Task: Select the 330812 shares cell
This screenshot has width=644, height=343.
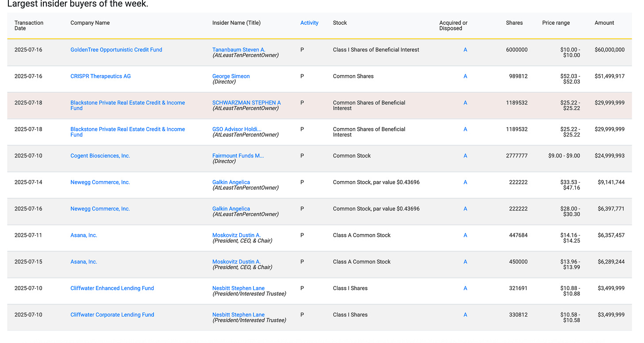Action: [x=518, y=315]
